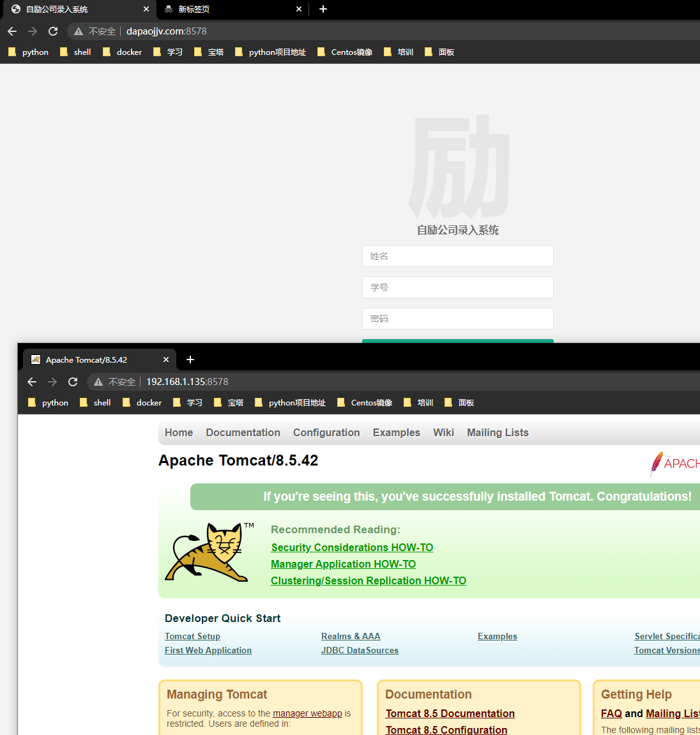Open the Realms & AAA link
This screenshot has width=700, height=735.
click(351, 636)
